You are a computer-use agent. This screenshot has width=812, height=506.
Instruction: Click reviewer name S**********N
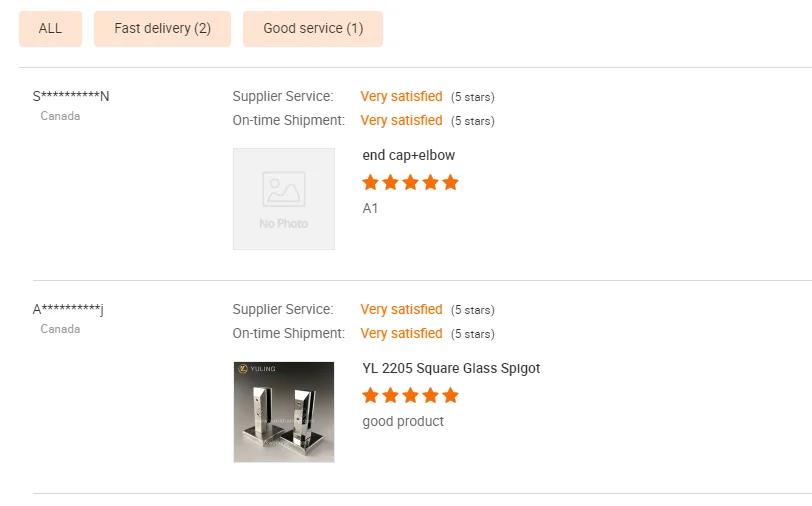click(x=71, y=96)
